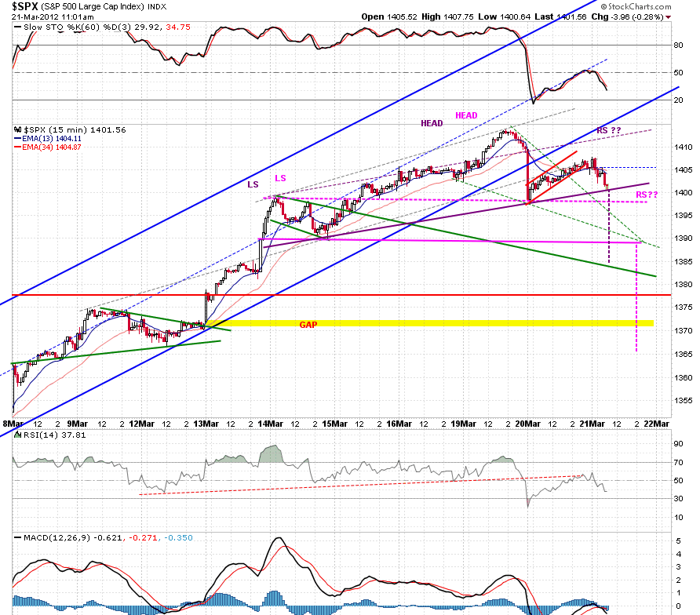Click the magenta 'LS' annotation
The image size is (700, 615).
point(280,179)
